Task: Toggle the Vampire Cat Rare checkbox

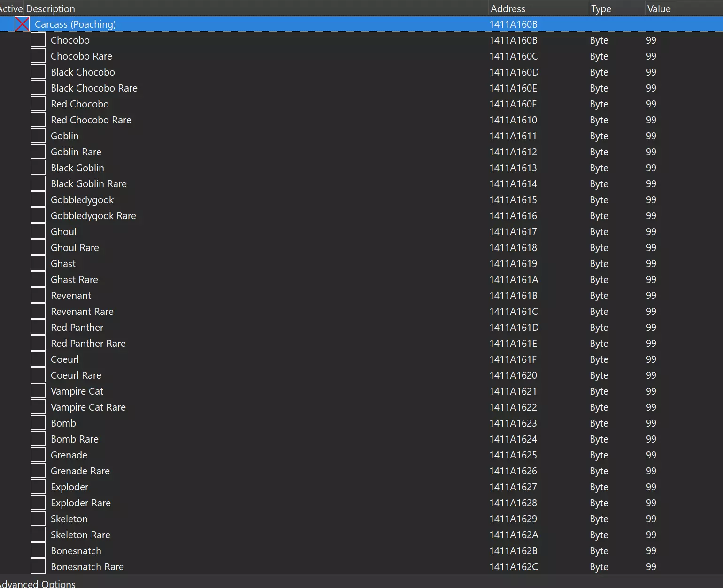Action: (x=38, y=407)
